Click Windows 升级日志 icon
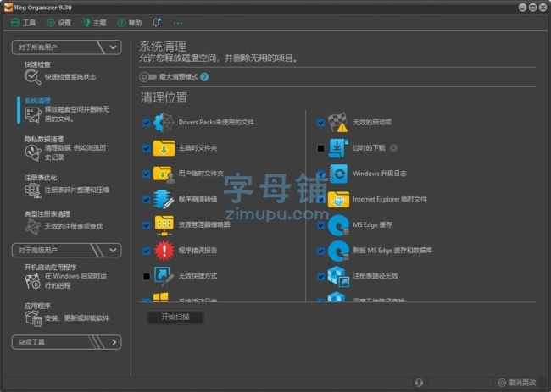The image size is (551, 392). [x=339, y=174]
